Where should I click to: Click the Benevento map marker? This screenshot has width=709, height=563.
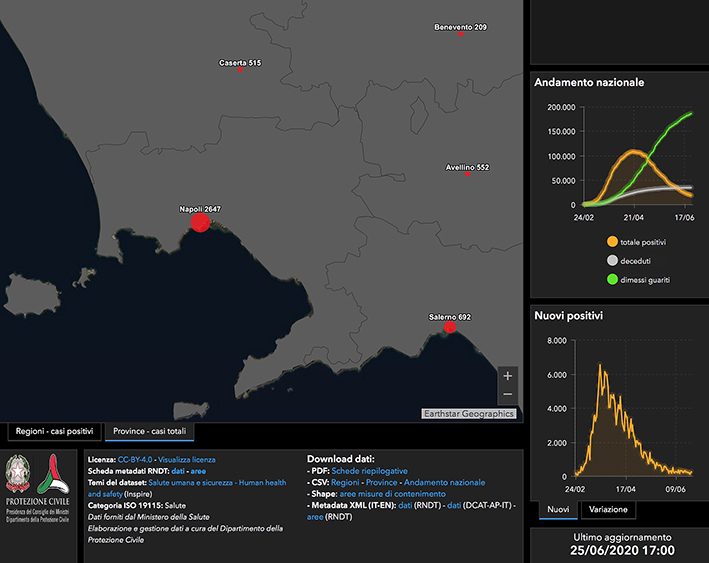(460, 34)
